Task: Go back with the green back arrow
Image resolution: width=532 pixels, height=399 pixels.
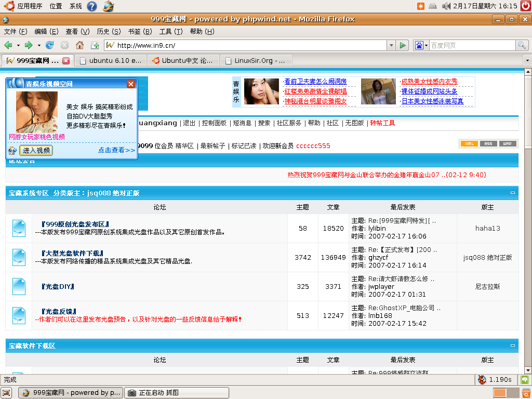Action: [x=8, y=45]
